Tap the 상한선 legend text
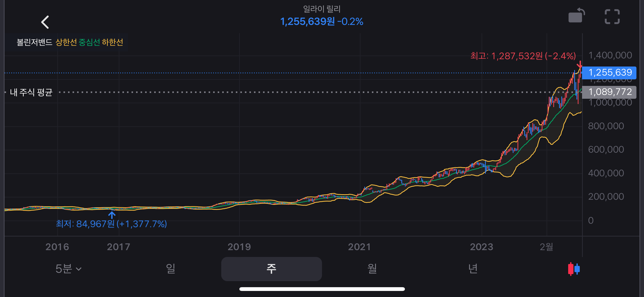This screenshot has height=297, width=644. 66,42
